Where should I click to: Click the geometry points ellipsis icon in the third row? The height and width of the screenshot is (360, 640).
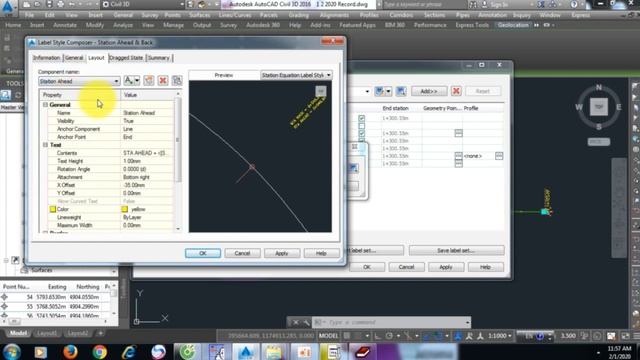(x=458, y=133)
